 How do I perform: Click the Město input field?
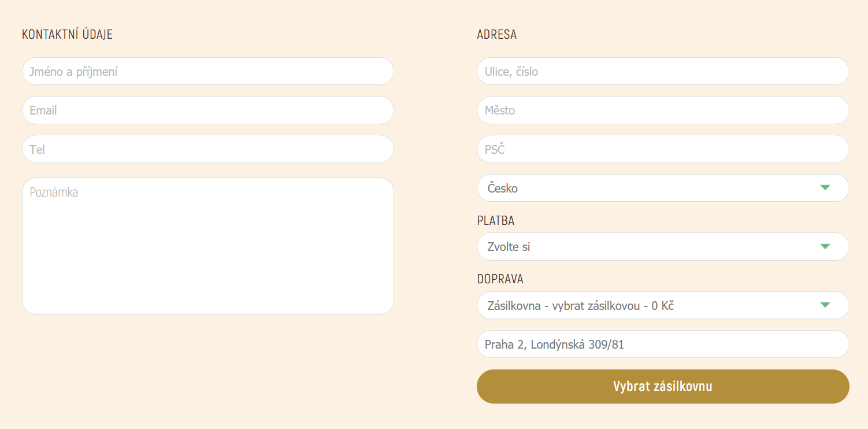[663, 110]
